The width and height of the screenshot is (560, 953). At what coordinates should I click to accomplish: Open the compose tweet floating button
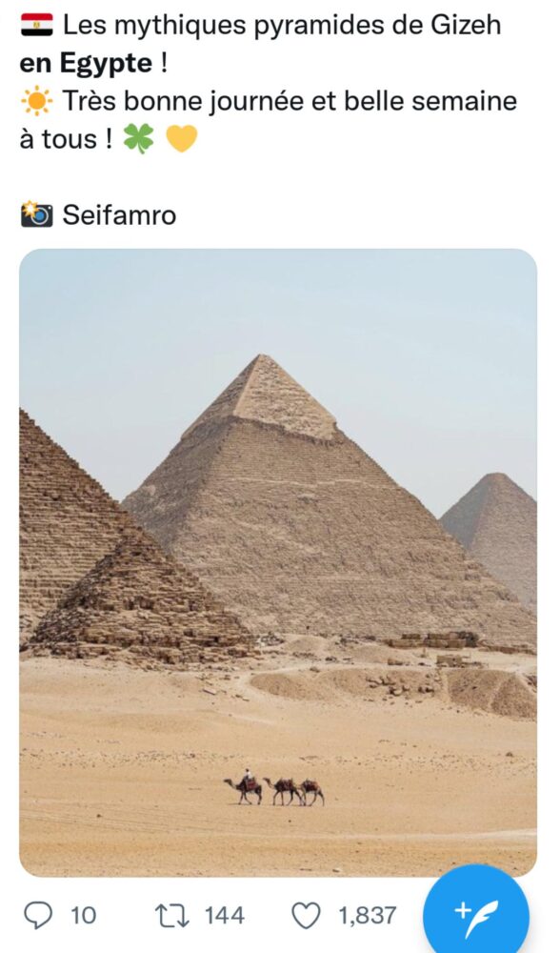click(x=475, y=912)
